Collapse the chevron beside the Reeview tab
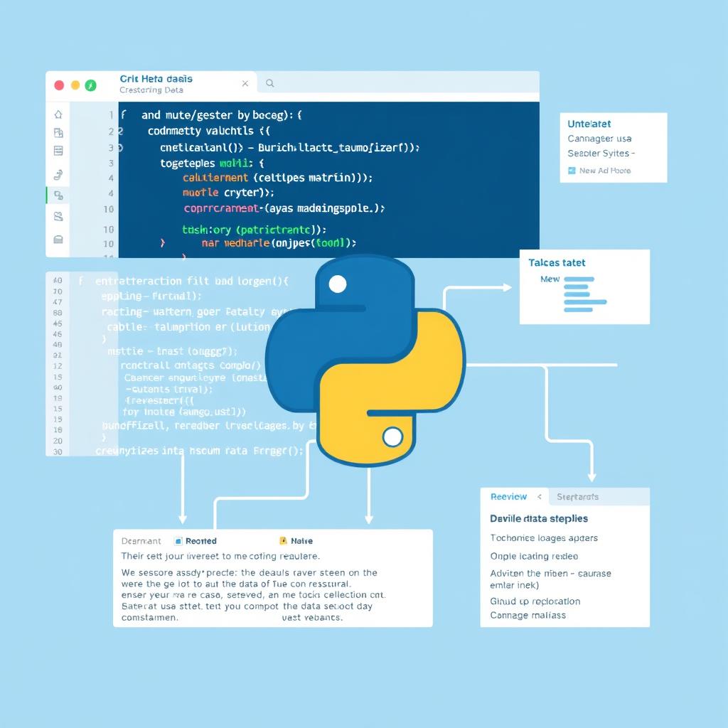Viewport: 728px width, 728px height. pos(540,497)
